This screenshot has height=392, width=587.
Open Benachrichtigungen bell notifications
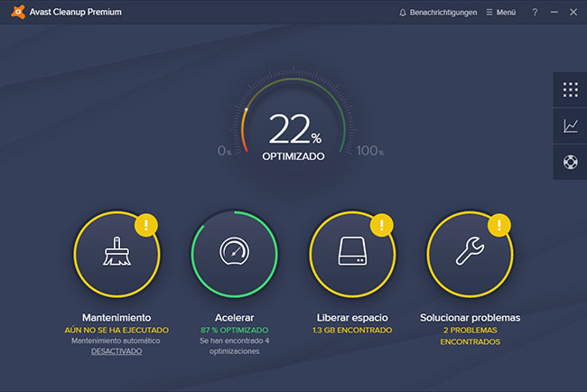pos(438,13)
